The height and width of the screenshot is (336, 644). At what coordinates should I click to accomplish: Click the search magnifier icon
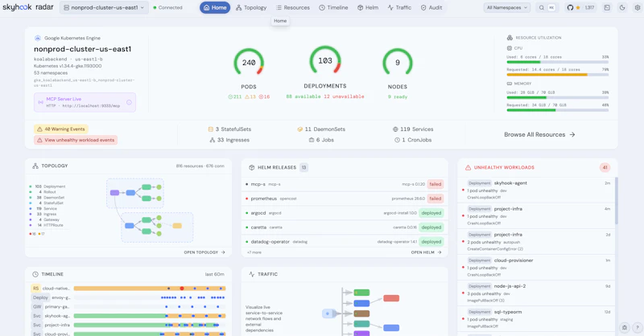coord(541,7)
